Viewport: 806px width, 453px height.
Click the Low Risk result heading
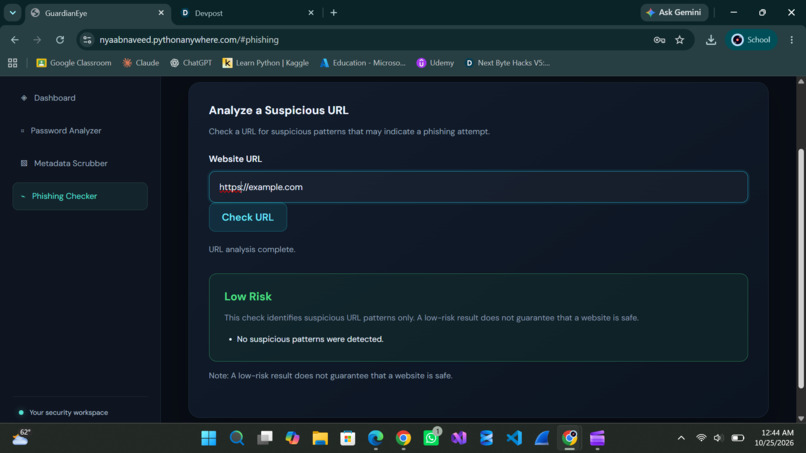(248, 296)
